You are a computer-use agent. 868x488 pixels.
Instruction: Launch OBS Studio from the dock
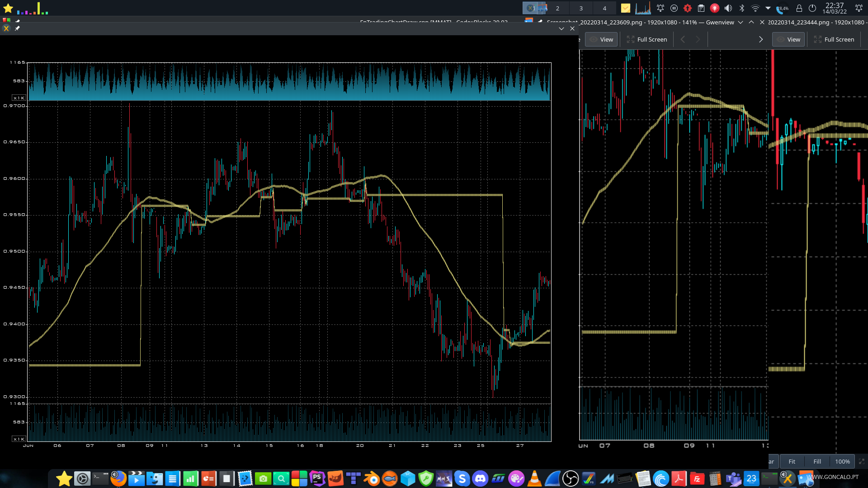571,478
